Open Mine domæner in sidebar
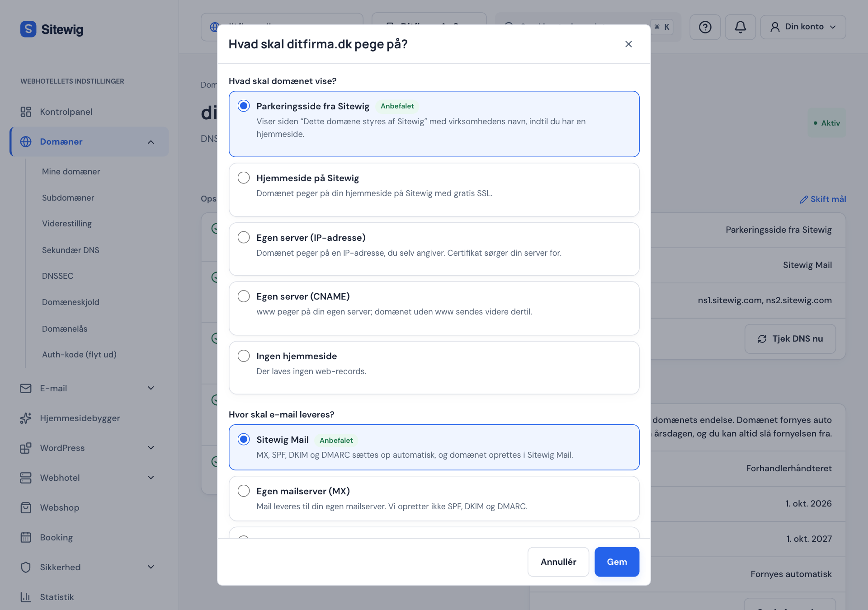868x610 pixels. pos(71,172)
